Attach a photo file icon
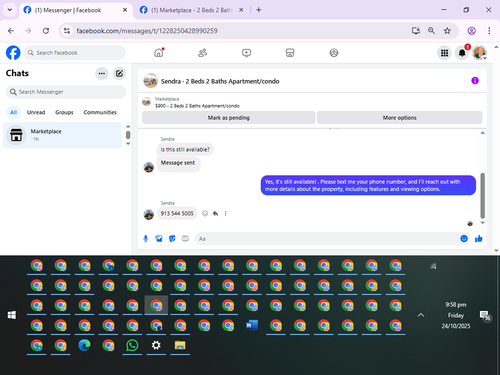 pyautogui.click(x=159, y=238)
